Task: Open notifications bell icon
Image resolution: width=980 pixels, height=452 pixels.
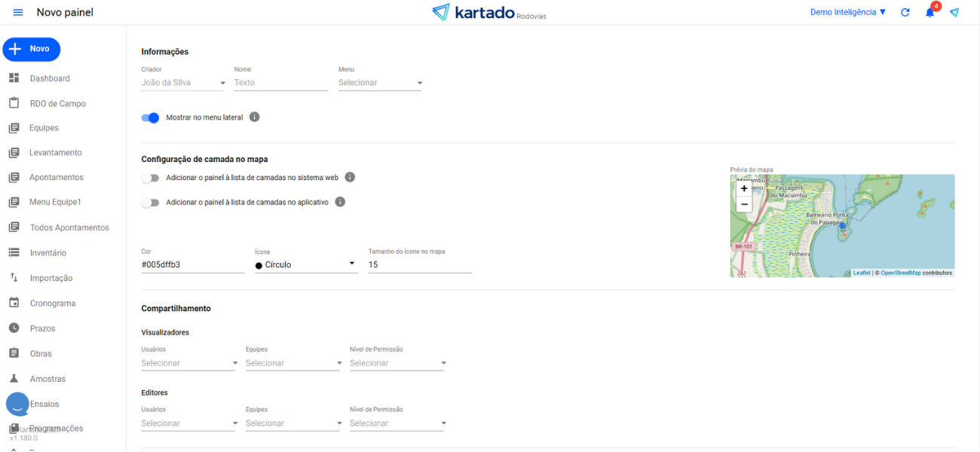Action: click(930, 13)
